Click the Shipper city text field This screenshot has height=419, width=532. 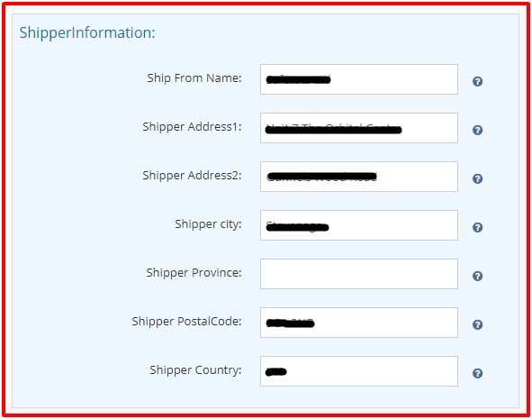coord(359,225)
